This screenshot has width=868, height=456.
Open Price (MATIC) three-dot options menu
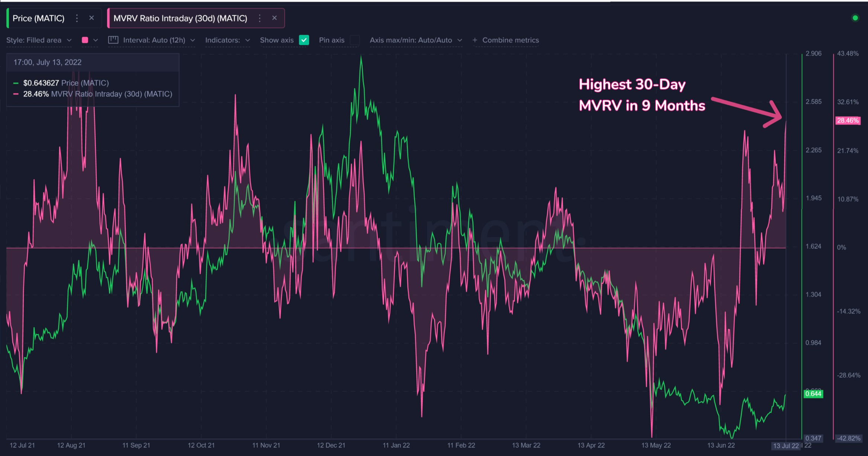click(77, 18)
